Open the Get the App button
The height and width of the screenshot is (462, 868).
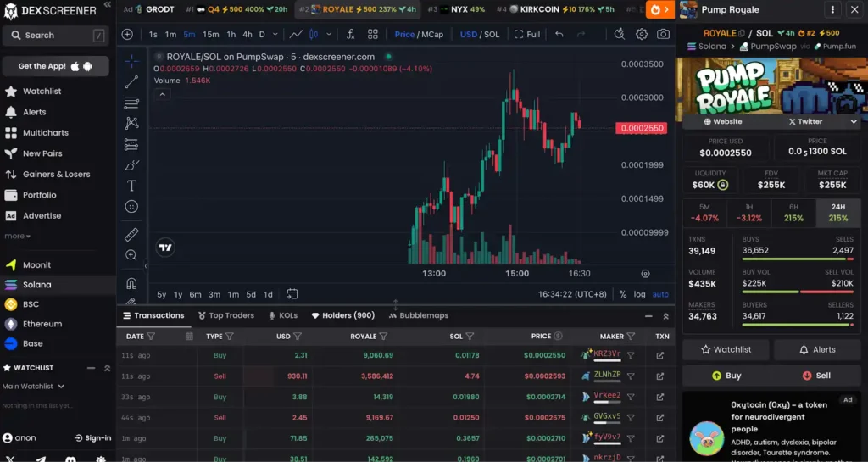[55, 66]
